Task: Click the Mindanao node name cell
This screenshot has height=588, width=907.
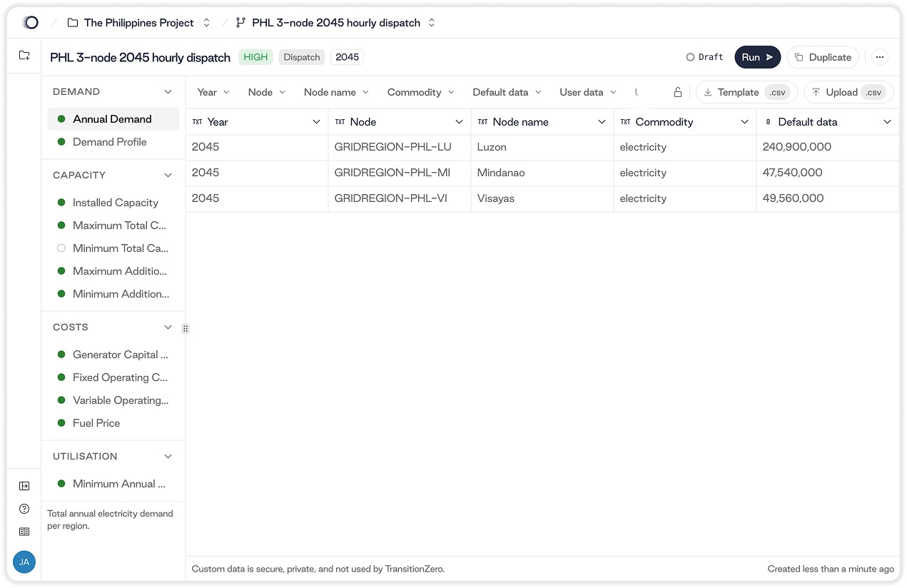Action: point(542,173)
